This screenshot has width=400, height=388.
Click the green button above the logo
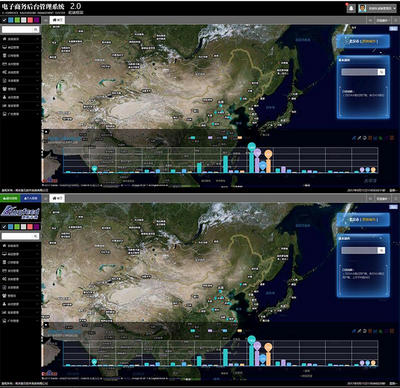(10, 198)
